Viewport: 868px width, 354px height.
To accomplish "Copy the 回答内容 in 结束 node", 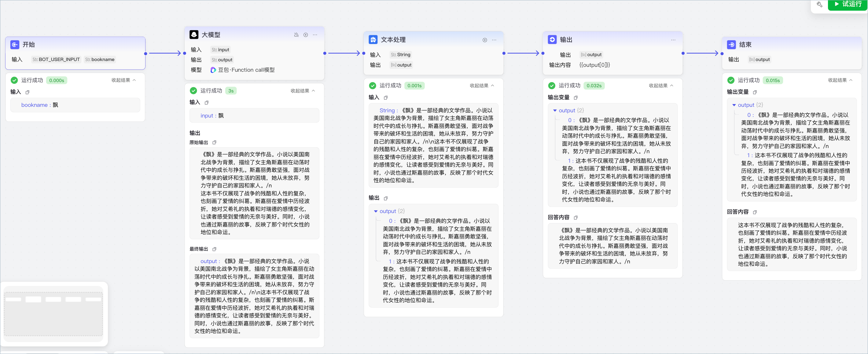I will tap(755, 212).
